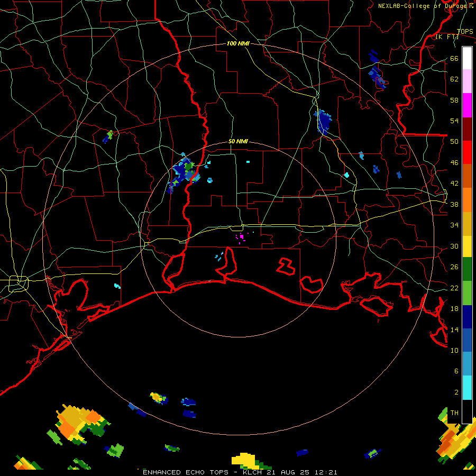
Task: Click the 'TOPS' legend heading
Action: [465, 31]
